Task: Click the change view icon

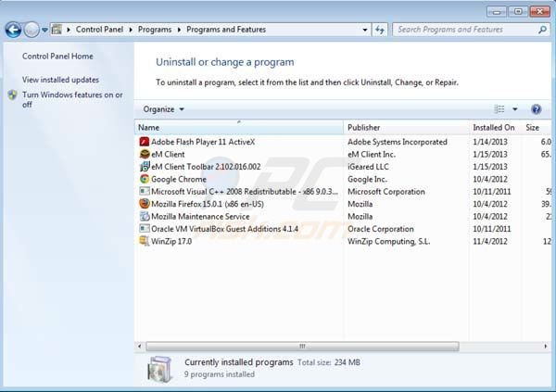Action: 499,109
